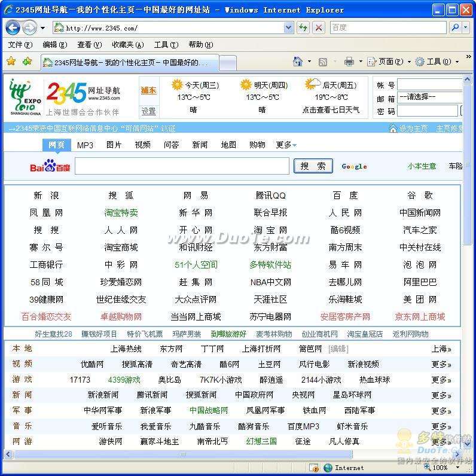This screenshot has width=476, height=476.
Task: Open the 文件(F) menu
Action: click(x=20, y=45)
